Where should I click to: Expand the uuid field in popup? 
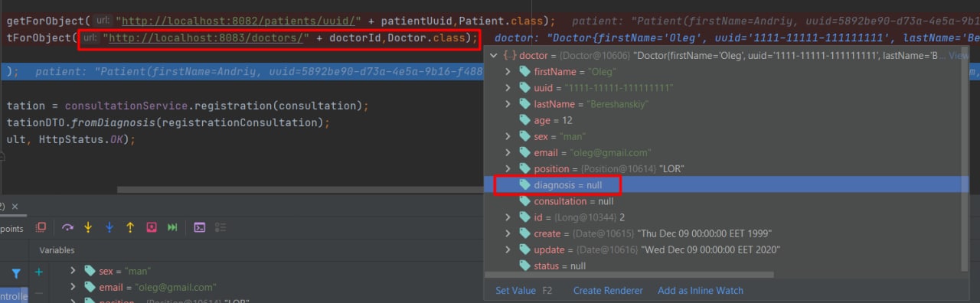(507, 88)
